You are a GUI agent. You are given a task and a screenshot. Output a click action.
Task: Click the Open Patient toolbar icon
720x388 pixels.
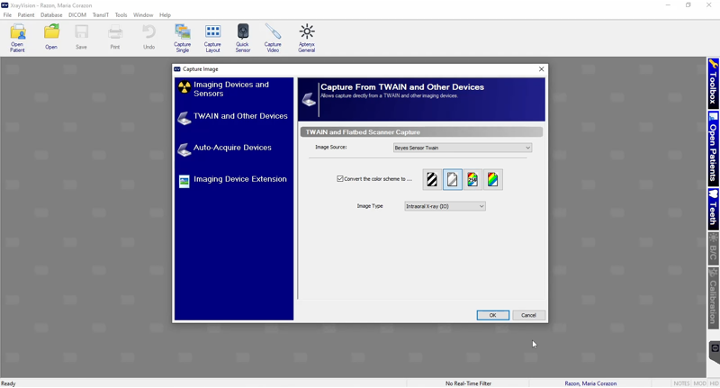click(17, 38)
